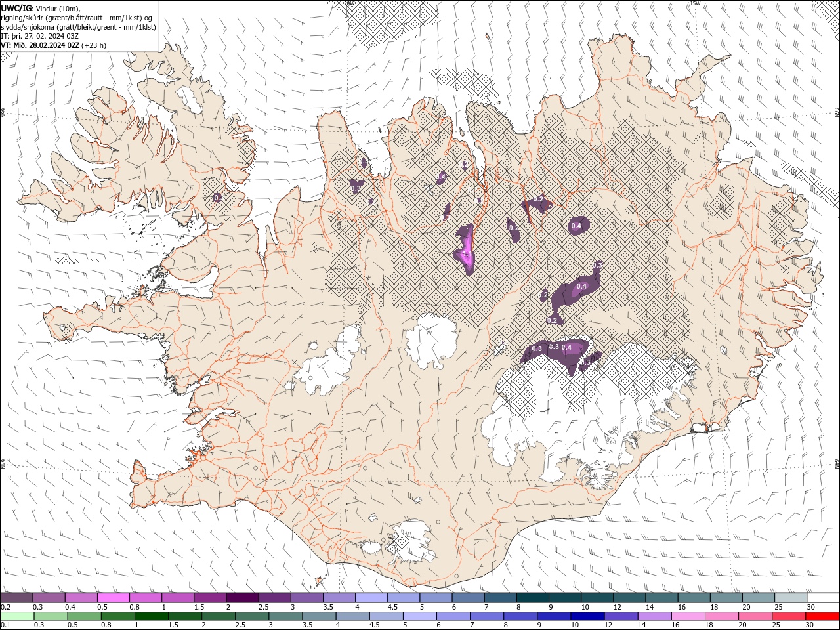840x630 pixels.
Task: Click the deep blue 10 mm rain legend swatch
Action: point(588,616)
